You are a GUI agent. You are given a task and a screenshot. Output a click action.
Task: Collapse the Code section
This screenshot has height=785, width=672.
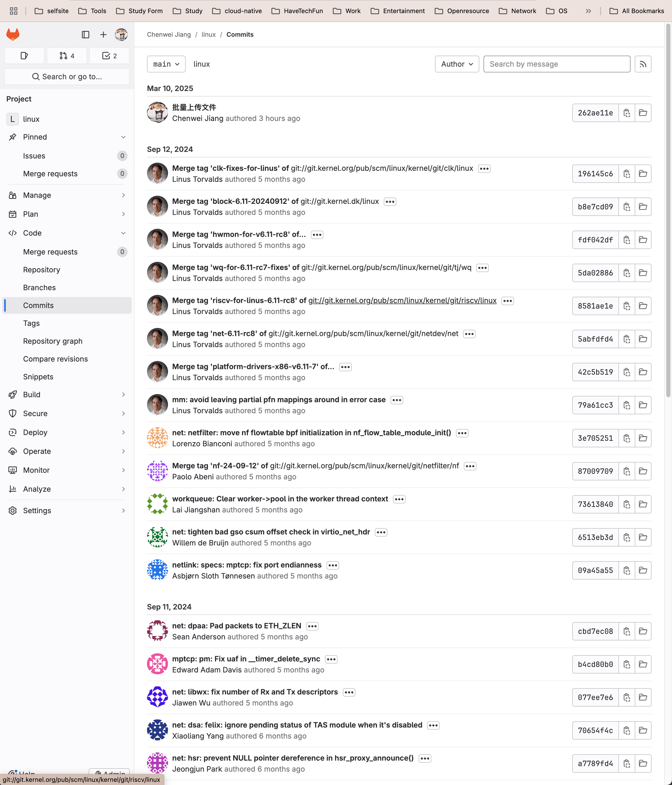click(x=67, y=233)
